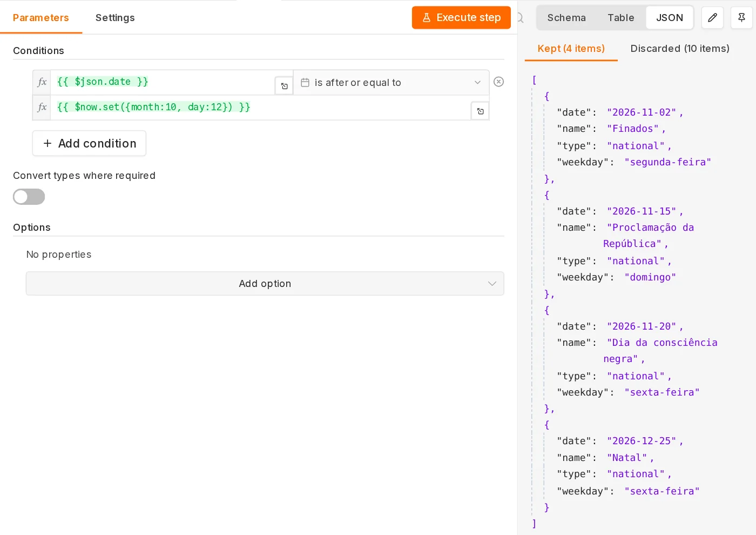Click the Conditions section heading
Image resolution: width=756 pixels, height=535 pixels.
point(38,51)
